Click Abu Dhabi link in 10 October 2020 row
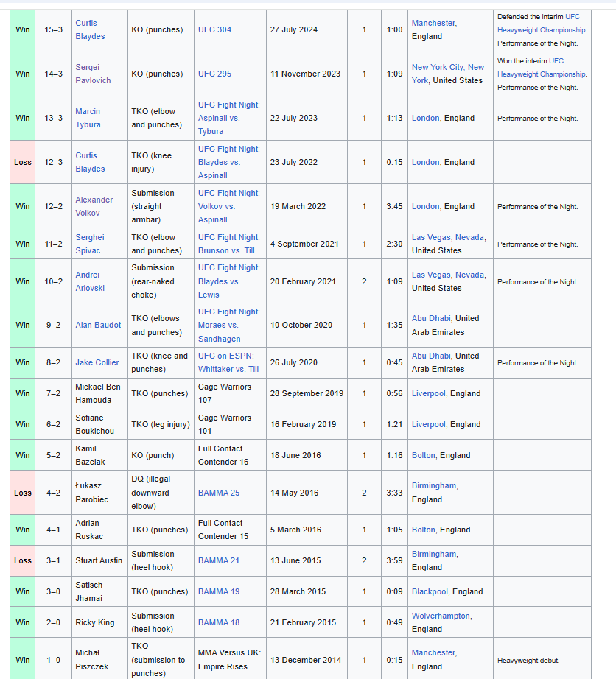The height and width of the screenshot is (679, 616). click(x=431, y=318)
